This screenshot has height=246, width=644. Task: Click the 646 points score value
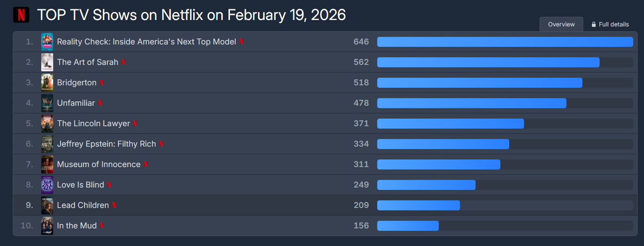click(x=361, y=42)
